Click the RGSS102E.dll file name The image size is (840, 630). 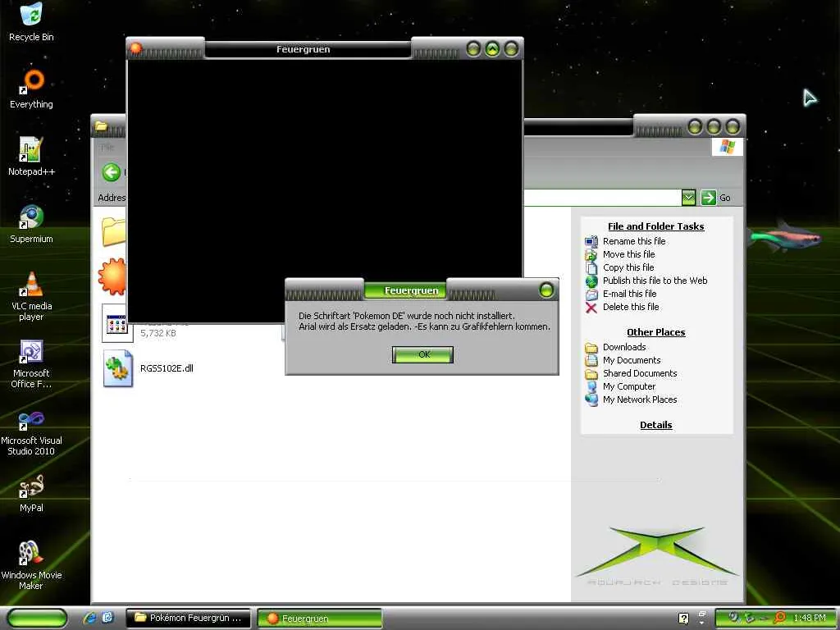click(x=167, y=368)
